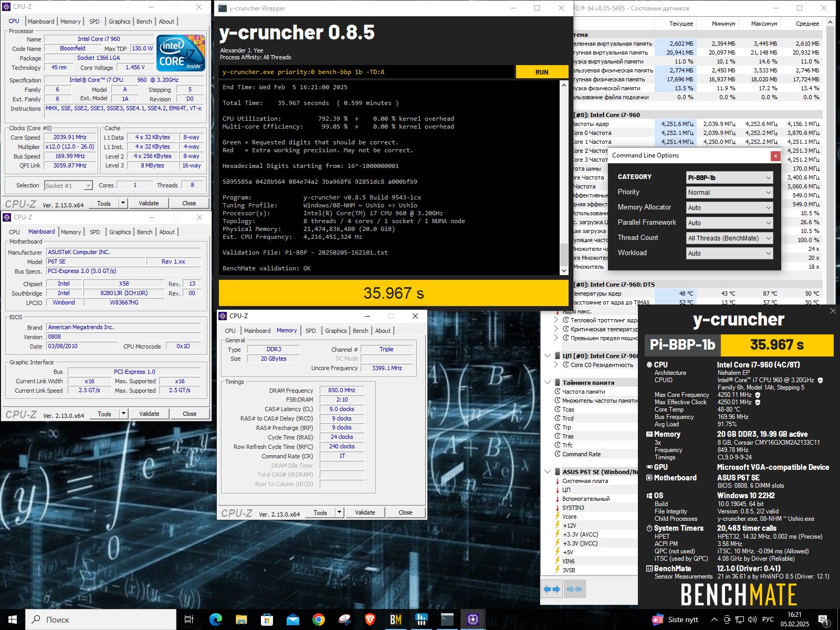Image resolution: width=840 pixels, height=630 pixels.
Task: Click Tools dropdown arrow in CPU-Z Memory window
Action: click(x=340, y=512)
